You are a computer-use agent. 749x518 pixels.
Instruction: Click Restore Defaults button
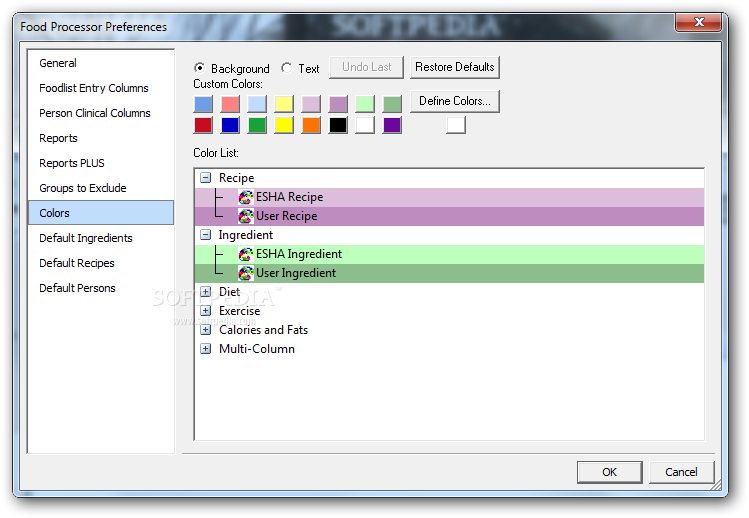pos(455,67)
